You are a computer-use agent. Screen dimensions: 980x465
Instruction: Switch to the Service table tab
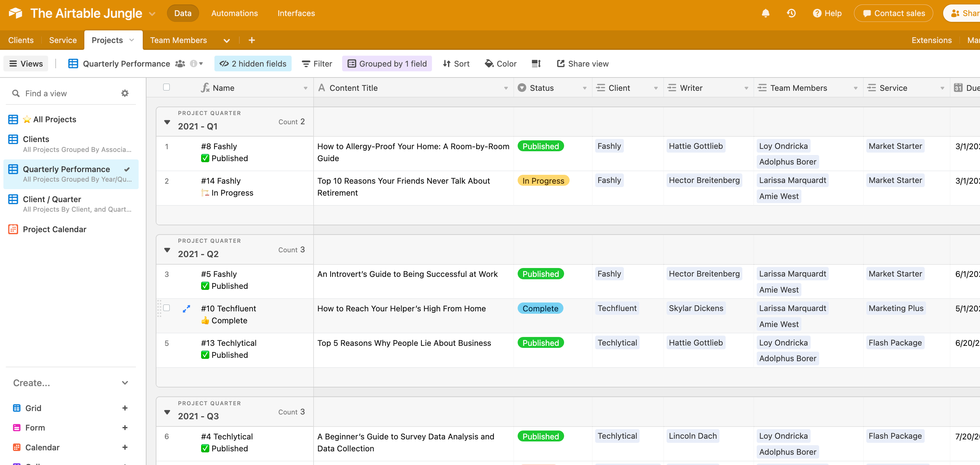click(x=63, y=40)
